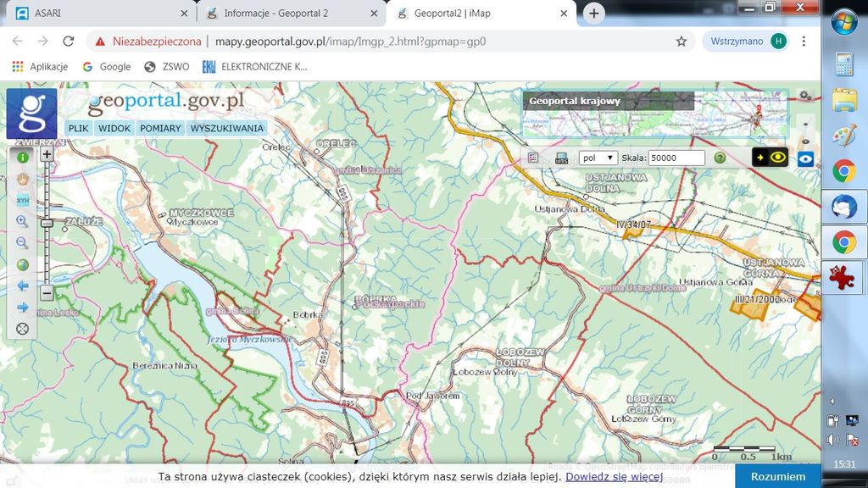Open the POMIARY menu
868x488 pixels.
point(160,128)
